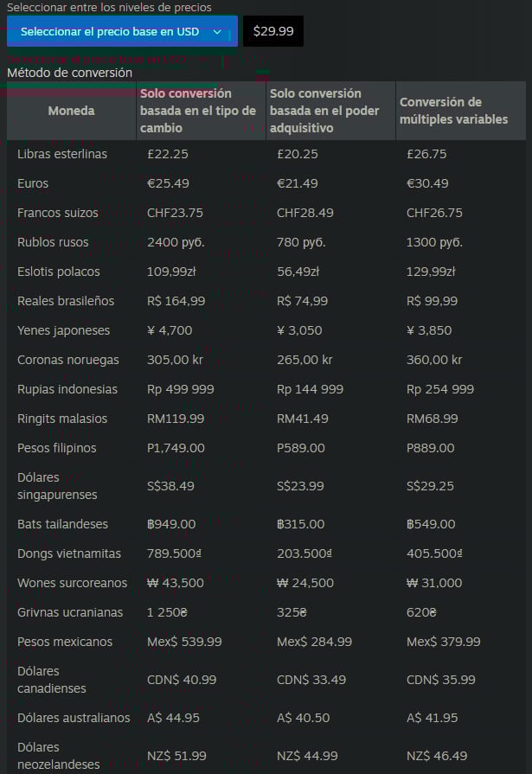532x774 pixels.
Task: Click the RM41.49 ringgit price
Action: (x=303, y=419)
